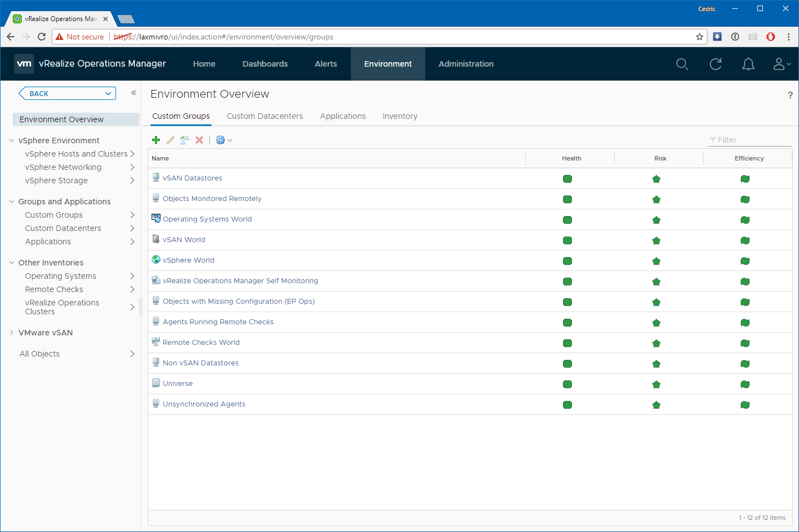Screen dimensions: 799x532
Task: Click the red X delete group icon
Action: point(199,140)
